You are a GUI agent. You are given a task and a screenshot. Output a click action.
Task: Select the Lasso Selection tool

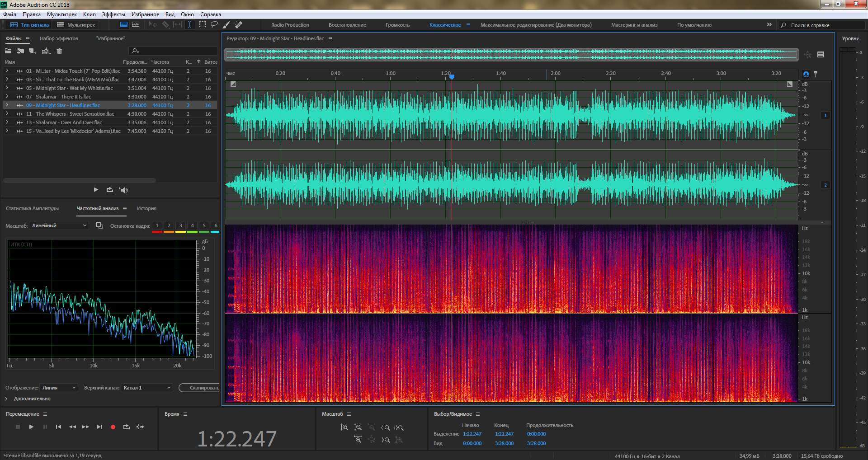pyautogui.click(x=214, y=25)
